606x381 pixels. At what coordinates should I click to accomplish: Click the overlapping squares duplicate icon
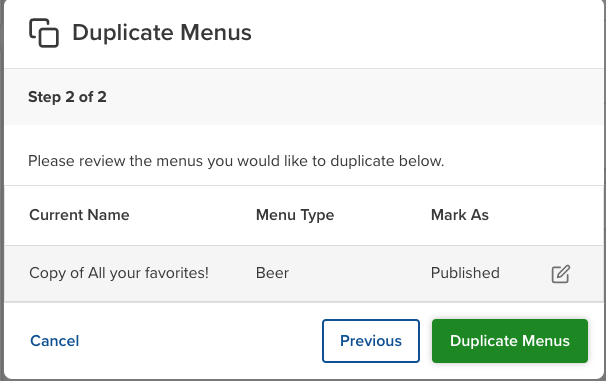[x=44, y=33]
